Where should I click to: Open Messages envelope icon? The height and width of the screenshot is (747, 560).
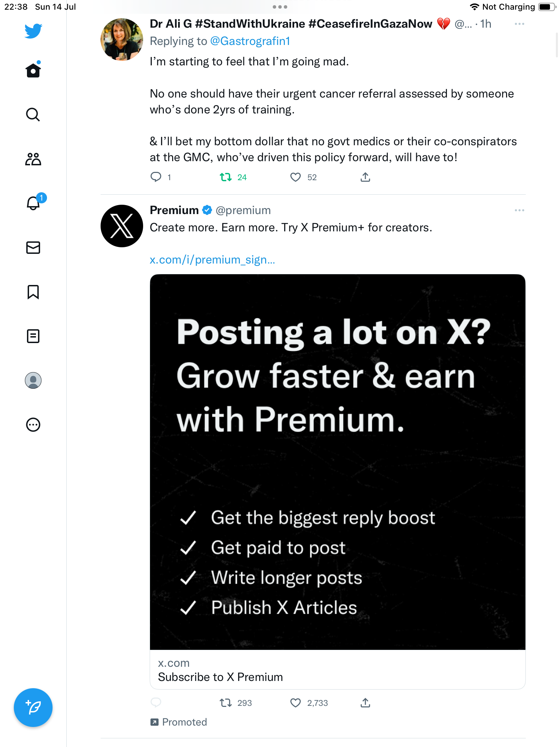click(33, 248)
